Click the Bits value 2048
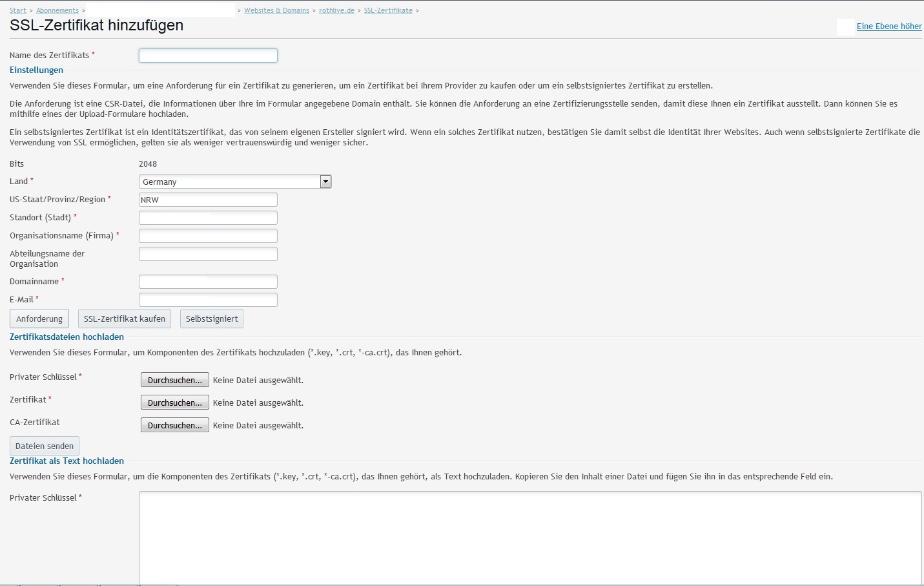This screenshot has height=586, width=924. [x=148, y=164]
